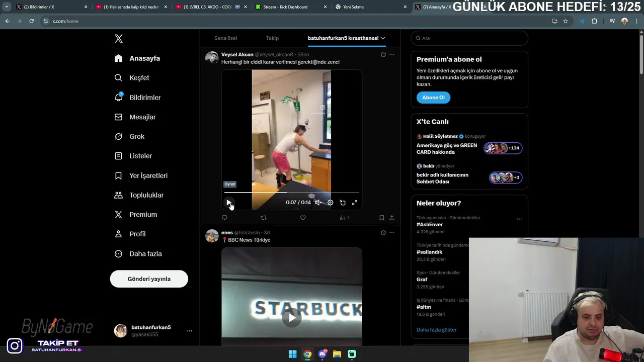Open Halil Söyletmez live space
644x362 pixels.
[x=469, y=145]
